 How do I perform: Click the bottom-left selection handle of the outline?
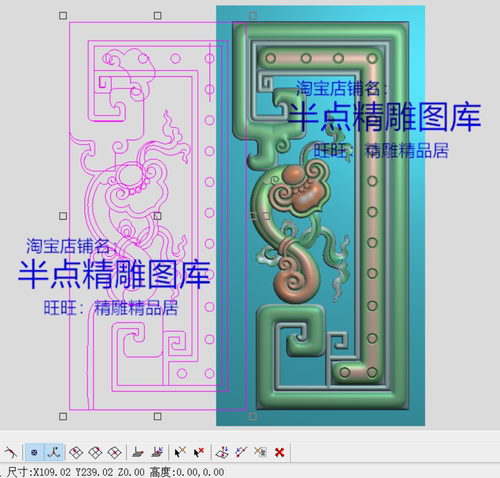pyautogui.click(x=63, y=416)
